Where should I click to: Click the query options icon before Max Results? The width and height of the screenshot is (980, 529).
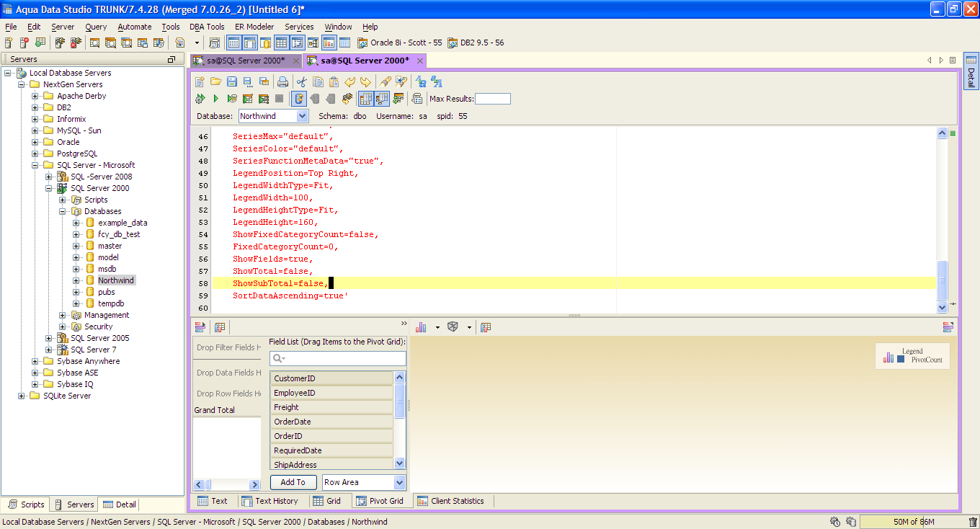click(x=417, y=99)
